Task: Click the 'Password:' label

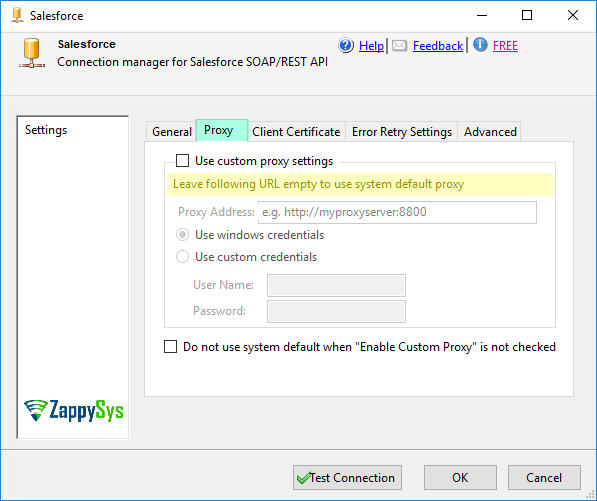Action: (220, 311)
